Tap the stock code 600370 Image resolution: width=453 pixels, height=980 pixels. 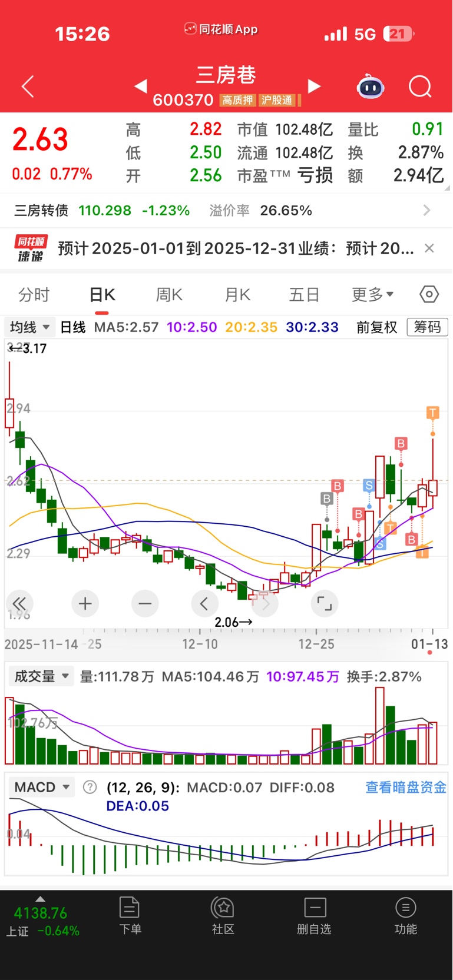183,100
